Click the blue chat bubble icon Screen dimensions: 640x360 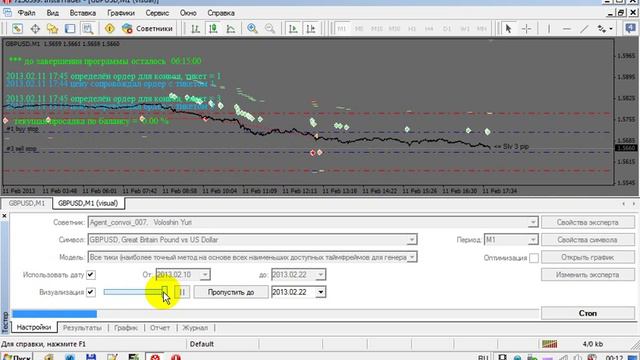[x=630, y=28]
